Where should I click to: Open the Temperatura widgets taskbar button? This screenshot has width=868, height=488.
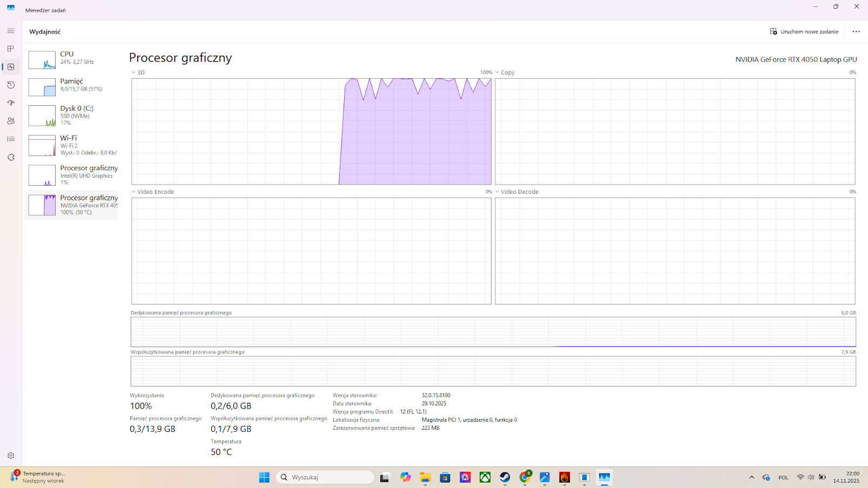click(38, 477)
